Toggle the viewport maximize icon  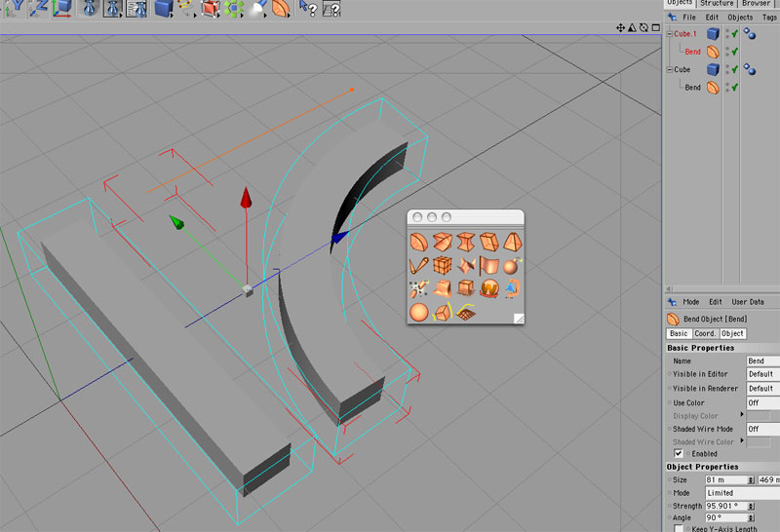[x=655, y=28]
